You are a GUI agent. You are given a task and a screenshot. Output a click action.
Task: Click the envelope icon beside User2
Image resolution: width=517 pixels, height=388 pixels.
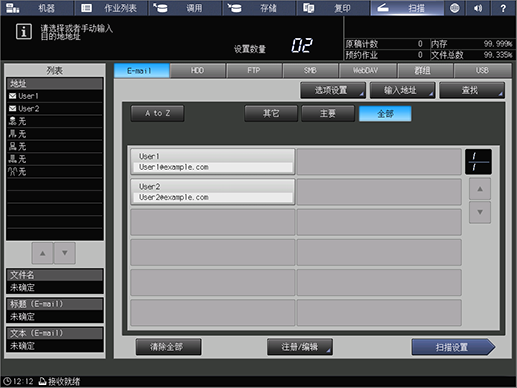click(13, 109)
